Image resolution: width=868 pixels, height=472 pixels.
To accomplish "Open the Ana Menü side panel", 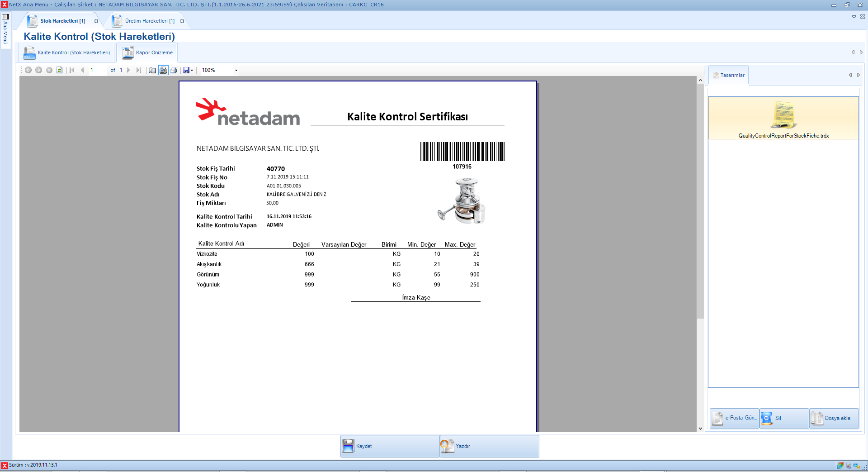I will click(x=5, y=29).
